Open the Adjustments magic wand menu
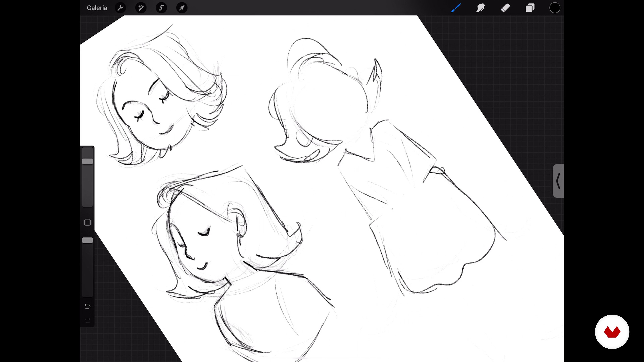The width and height of the screenshot is (644, 362). 141,8
